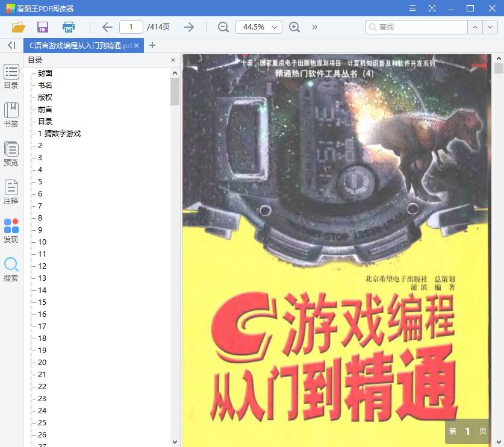Image resolution: width=504 pixels, height=447 pixels.
Task: Select outline item 16
Action: click(42, 314)
